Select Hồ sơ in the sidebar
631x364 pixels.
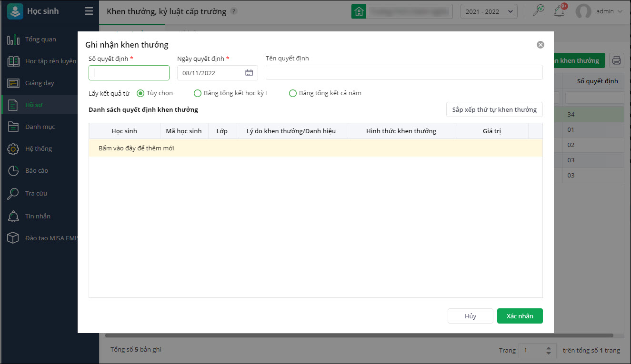pos(34,105)
